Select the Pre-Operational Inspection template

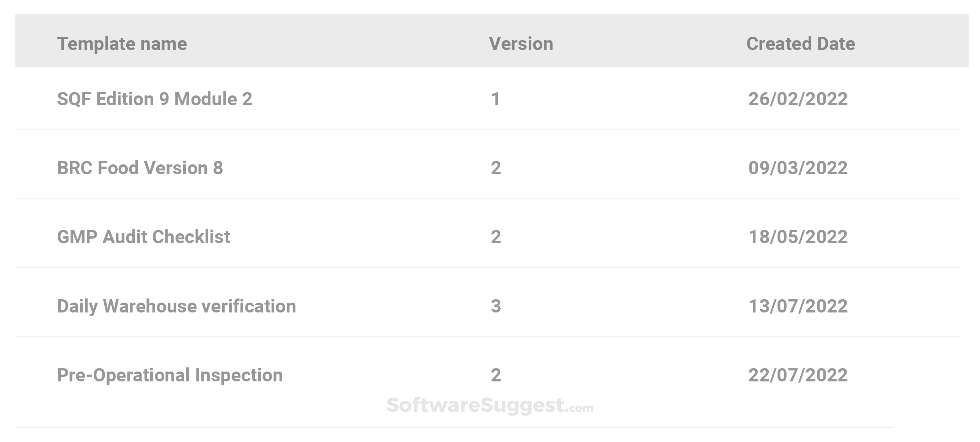tap(170, 375)
